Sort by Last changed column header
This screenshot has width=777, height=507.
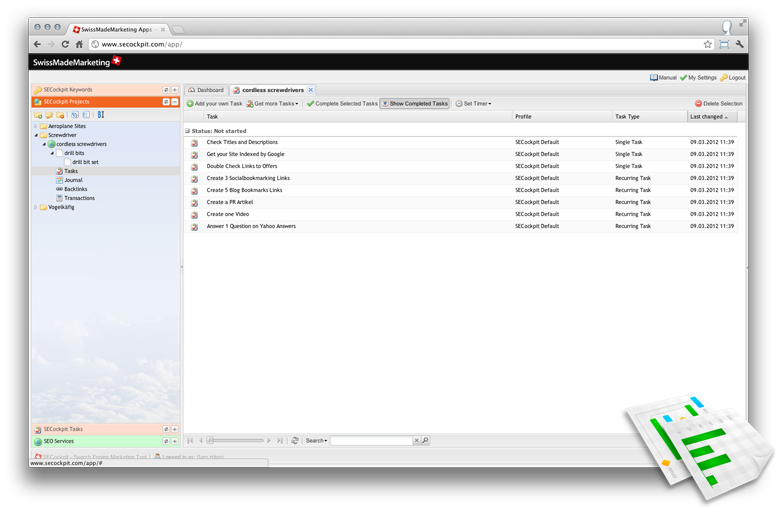(x=712, y=116)
